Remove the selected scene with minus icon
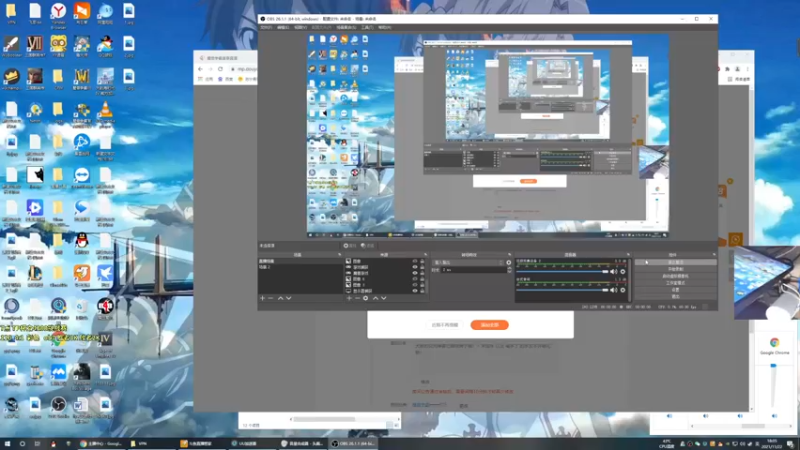800x450 pixels. [270, 298]
